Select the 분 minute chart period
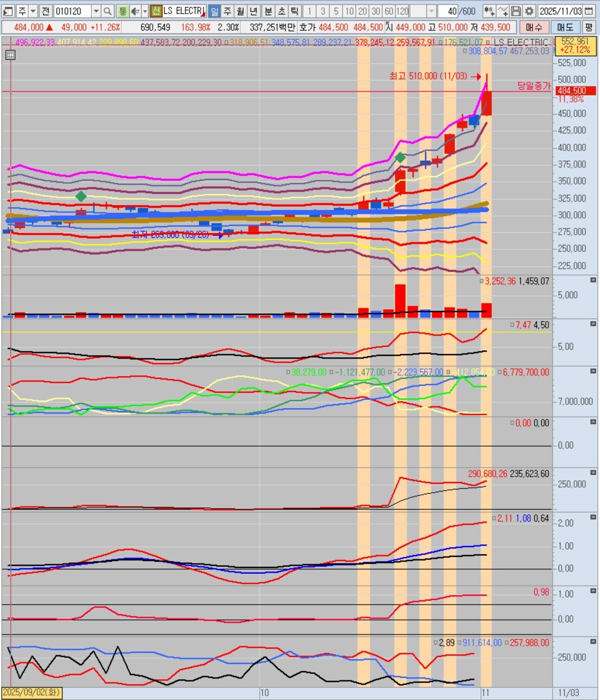 coord(268,11)
